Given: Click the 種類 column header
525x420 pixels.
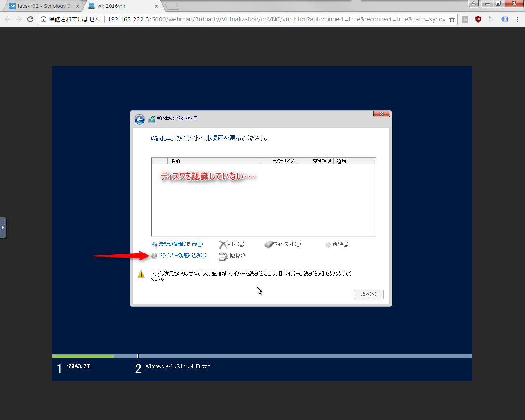Looking at the screenshot, I should pos(354,161).
